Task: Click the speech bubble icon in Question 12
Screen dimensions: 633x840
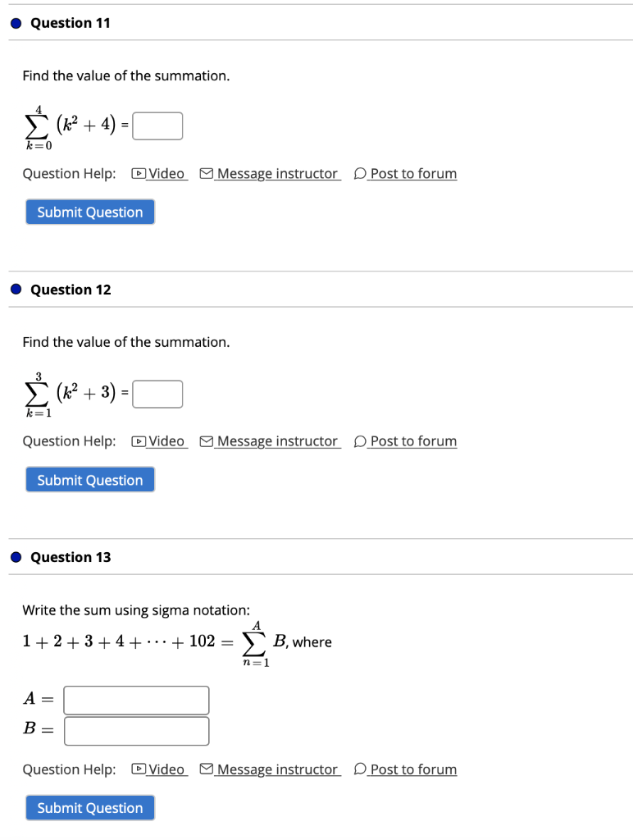Action: click(x=360, y=441)
